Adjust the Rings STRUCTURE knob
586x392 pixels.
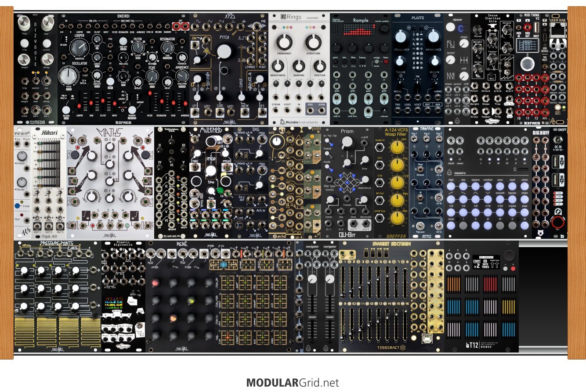[x=314, y=42]
